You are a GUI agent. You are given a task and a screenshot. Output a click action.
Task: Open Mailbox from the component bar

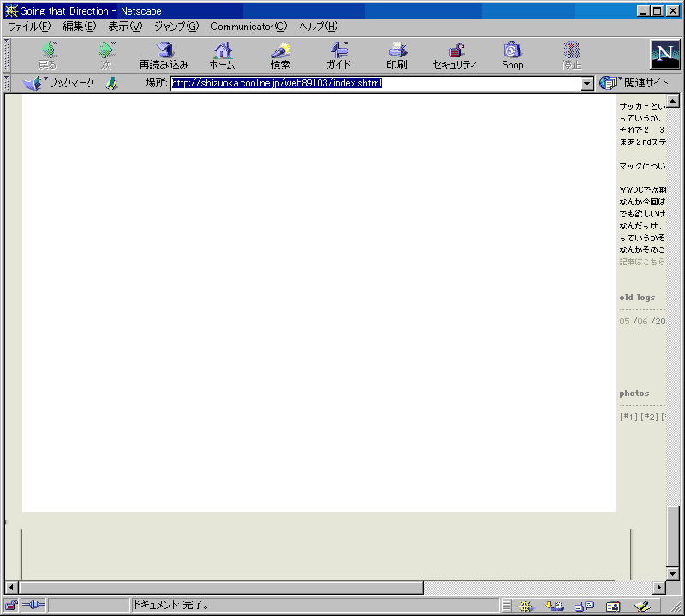click(554, 606)
